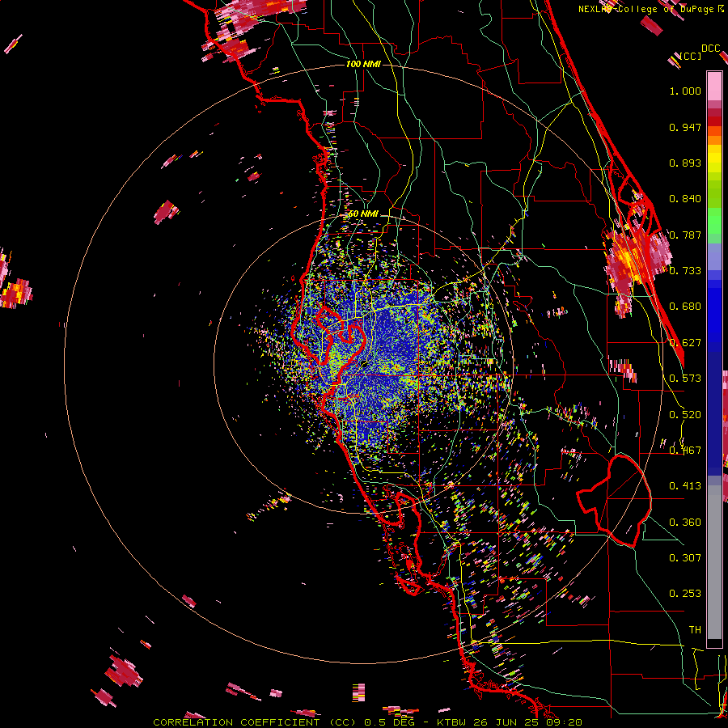
Task: Click the "09:20" time in the caption
Action: [563, 722]
